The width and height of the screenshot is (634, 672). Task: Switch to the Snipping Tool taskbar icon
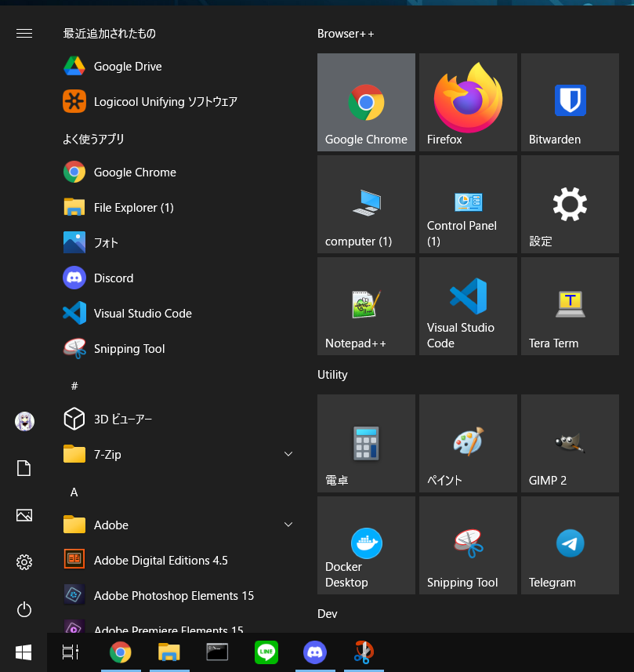pyautogui.click(x=364, y=652)
